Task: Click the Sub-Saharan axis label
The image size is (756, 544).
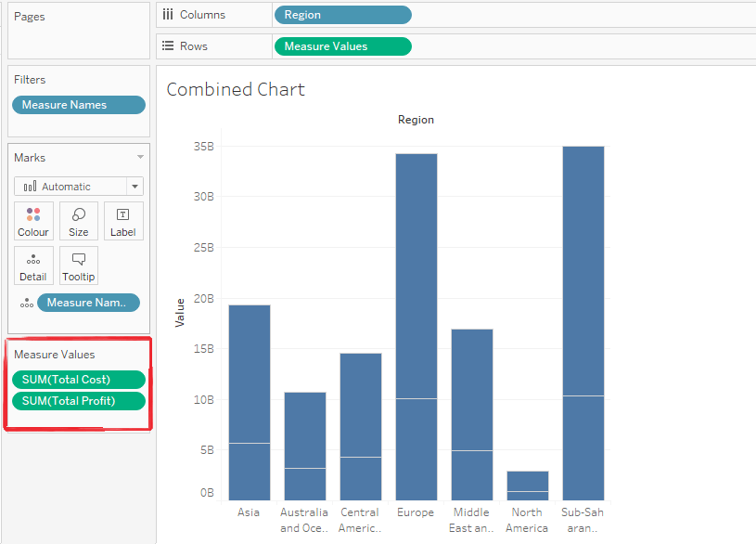Action: [x=583, y=520]
